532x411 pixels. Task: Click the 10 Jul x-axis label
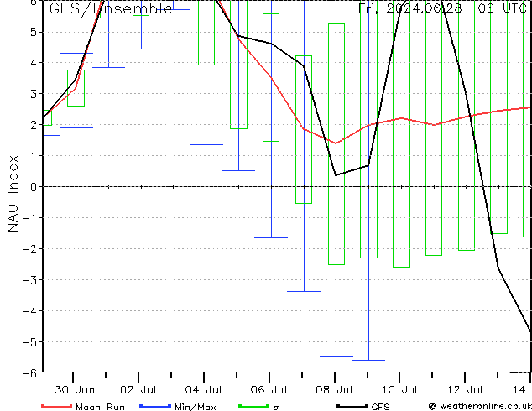tap(399, 390)
